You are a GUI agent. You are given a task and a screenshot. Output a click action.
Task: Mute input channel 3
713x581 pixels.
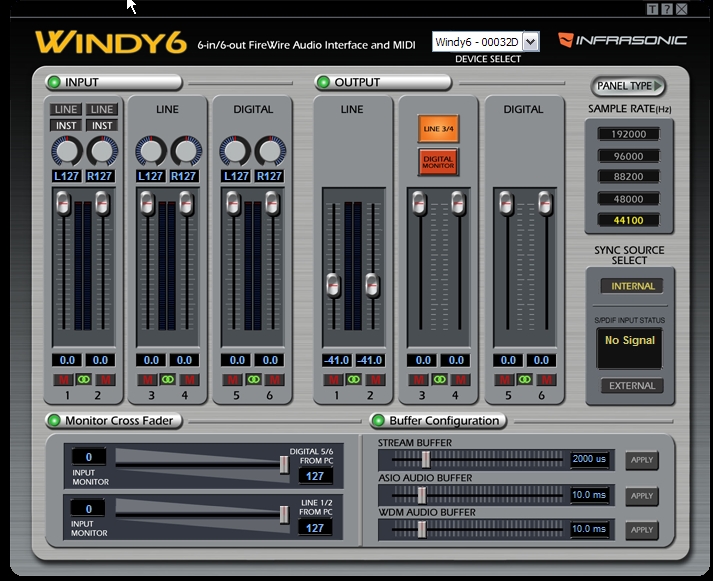click(x=147, y=380)
